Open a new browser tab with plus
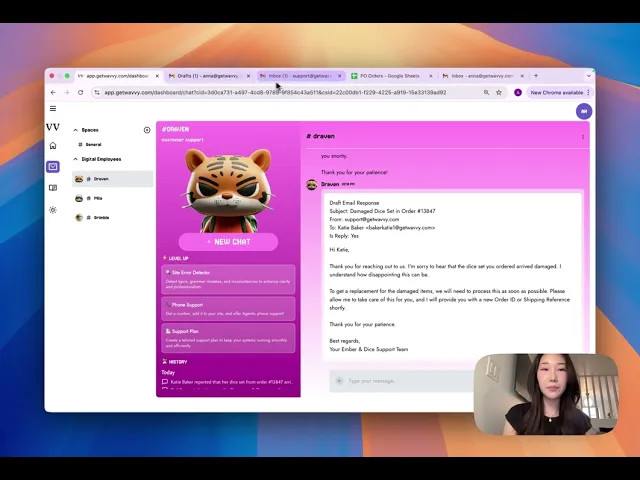 pos(536,76)
